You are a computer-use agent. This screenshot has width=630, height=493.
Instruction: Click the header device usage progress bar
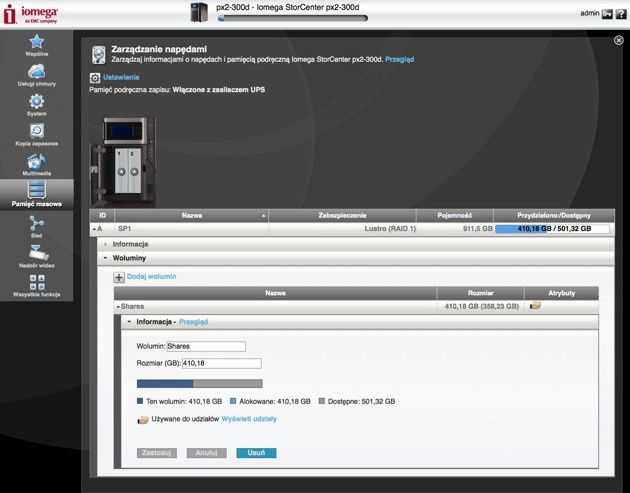click(292, 18)
